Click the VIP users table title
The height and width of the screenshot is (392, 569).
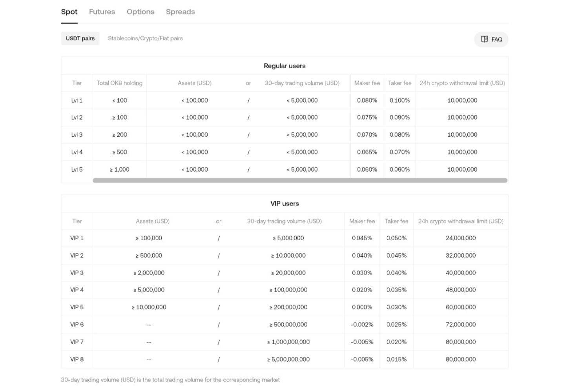pos(284,204)
